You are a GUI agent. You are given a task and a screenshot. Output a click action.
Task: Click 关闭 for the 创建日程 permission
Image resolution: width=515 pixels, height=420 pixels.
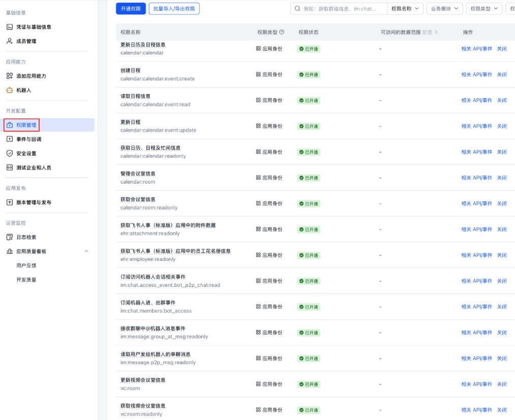(x=502, y=75)
